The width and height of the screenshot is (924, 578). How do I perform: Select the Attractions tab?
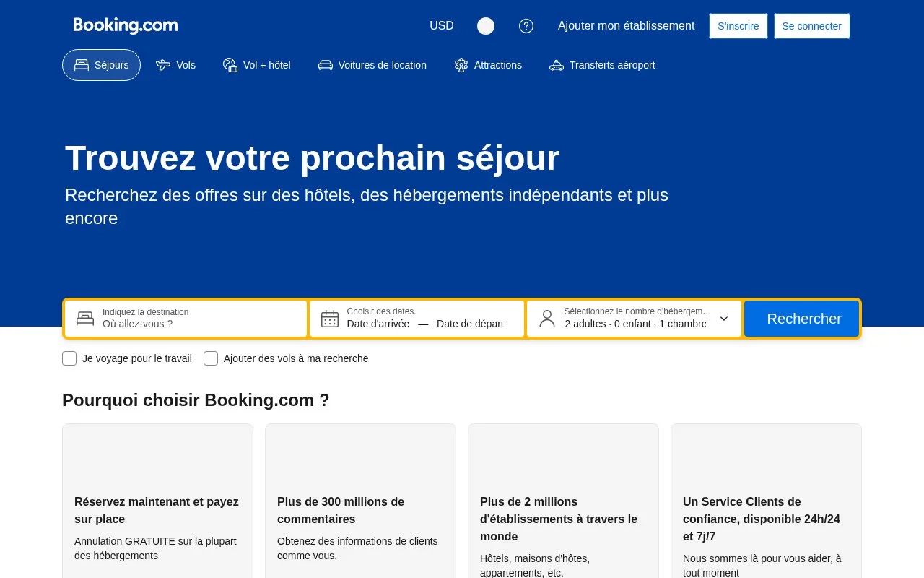pyautogui.click(x=488, y=65)
